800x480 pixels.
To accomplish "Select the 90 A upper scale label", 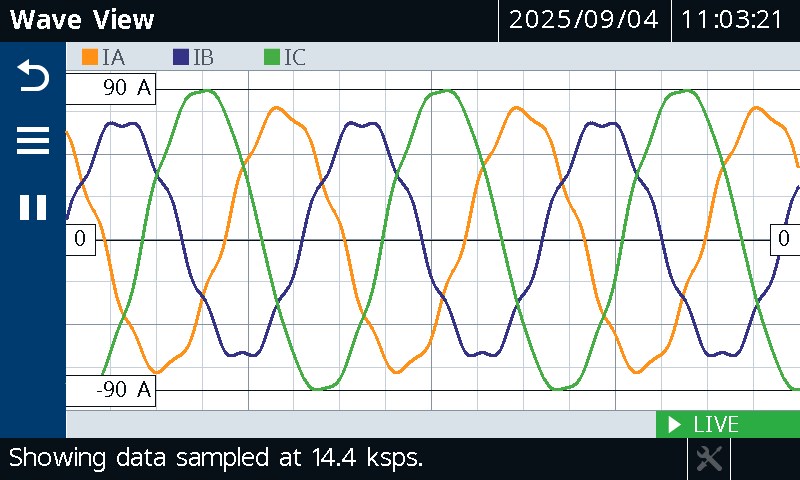I will tap(111, 89).
